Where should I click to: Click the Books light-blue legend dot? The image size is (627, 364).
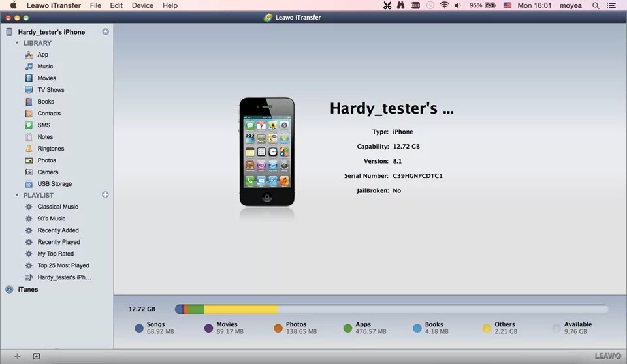pos(417,328)
